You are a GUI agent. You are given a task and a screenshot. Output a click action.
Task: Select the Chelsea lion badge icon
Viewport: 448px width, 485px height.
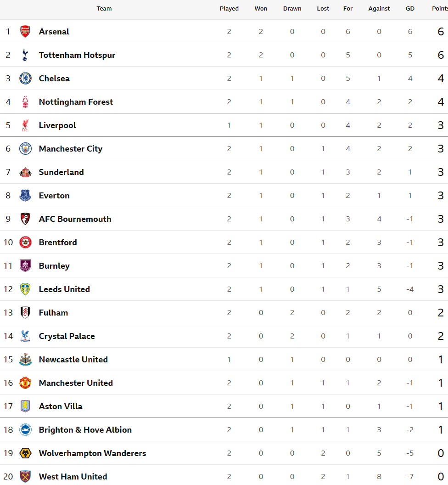coord(25,78)
